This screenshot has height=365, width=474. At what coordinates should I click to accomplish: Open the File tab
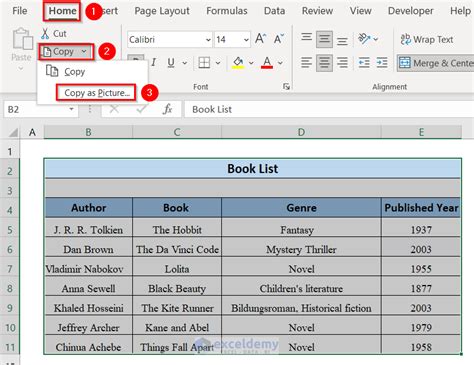20,11
